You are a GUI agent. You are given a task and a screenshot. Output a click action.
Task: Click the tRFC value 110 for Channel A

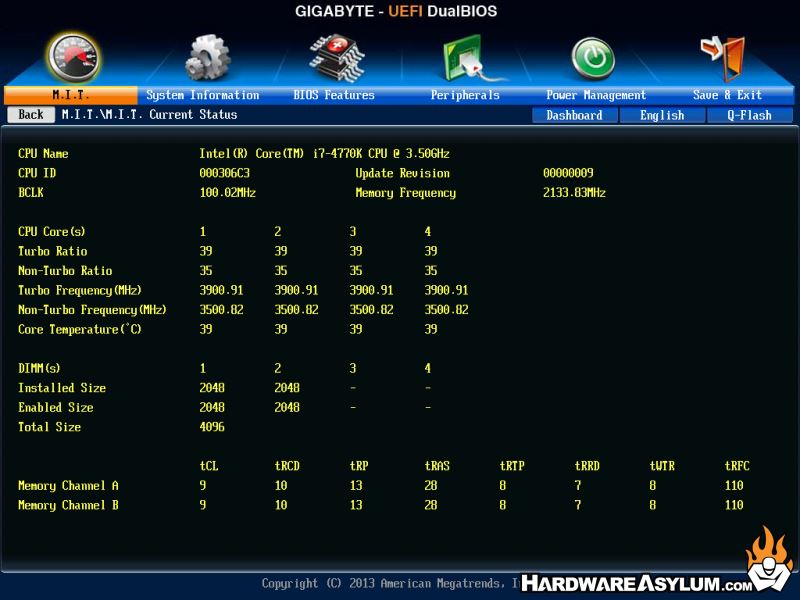click(734, 485)
